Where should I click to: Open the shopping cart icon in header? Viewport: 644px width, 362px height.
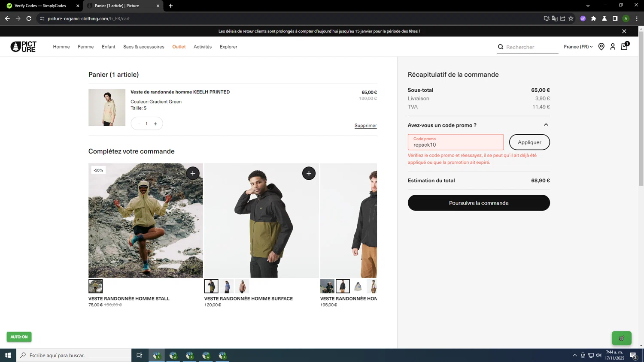pyautogui.click(x=625, y=46)
